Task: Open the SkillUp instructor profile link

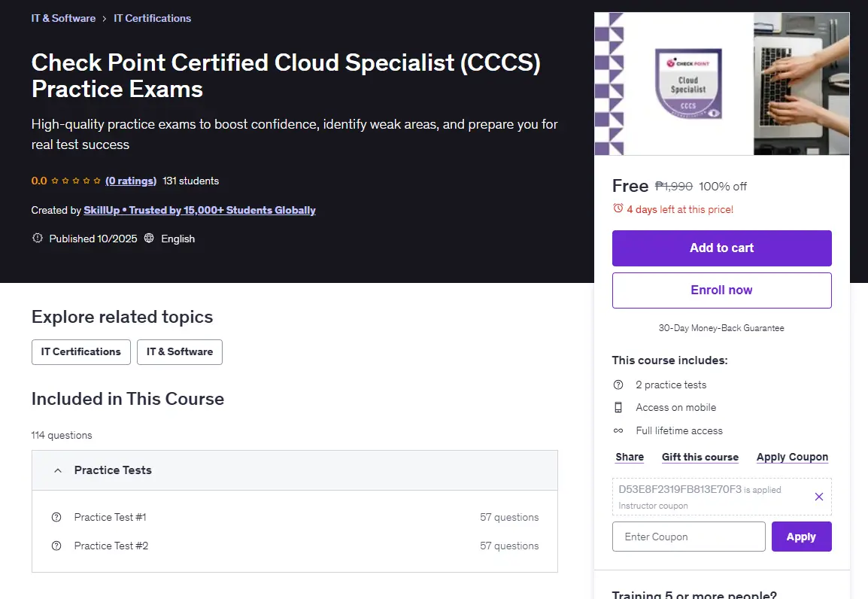Action: (199, 211)
